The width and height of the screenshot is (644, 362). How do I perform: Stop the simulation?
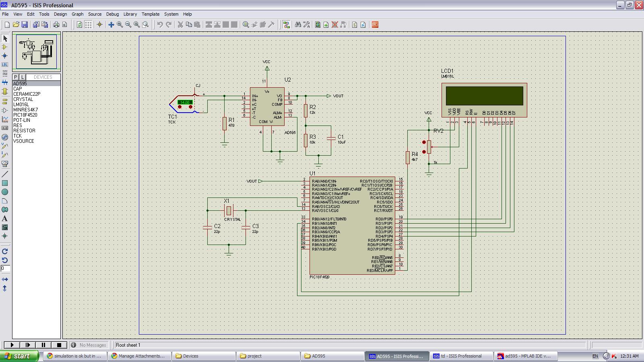59,345
